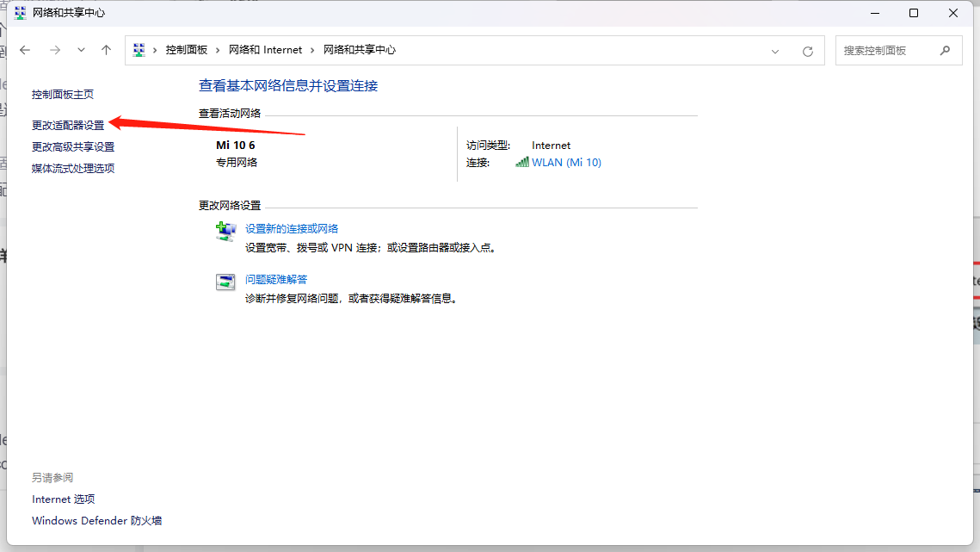Click the heading 查看基本网络信息并设置连接
Screen dimensions: 980x552
click(x=288, y=86)
